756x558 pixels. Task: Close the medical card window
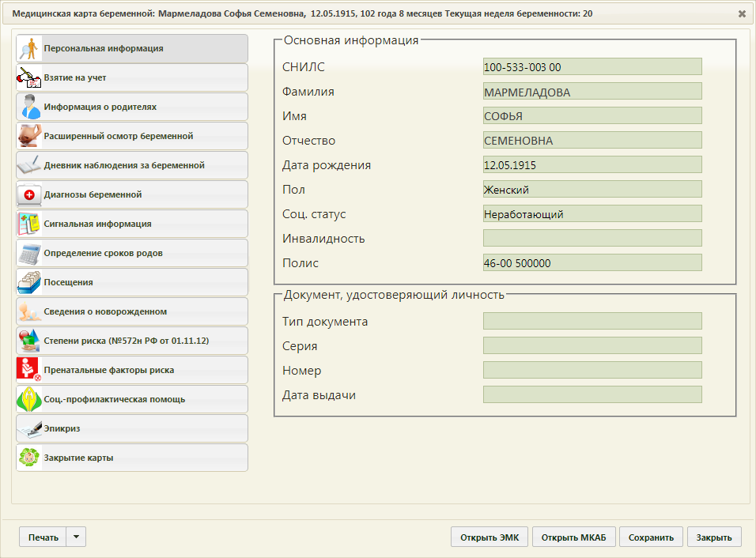pos(742,14)
